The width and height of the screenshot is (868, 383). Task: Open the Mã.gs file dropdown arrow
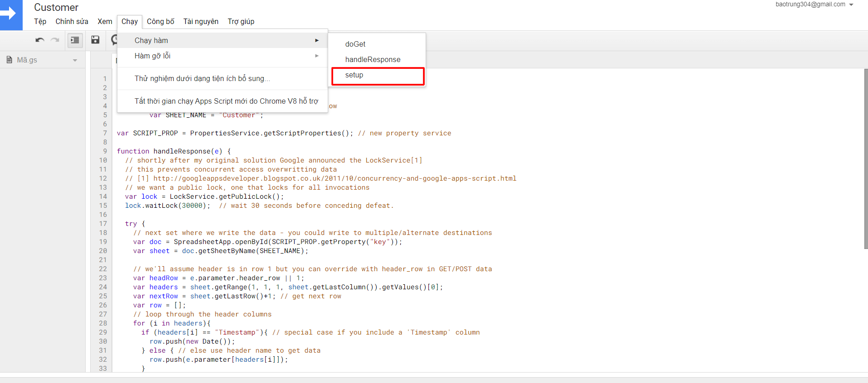[x=75, y=60]
